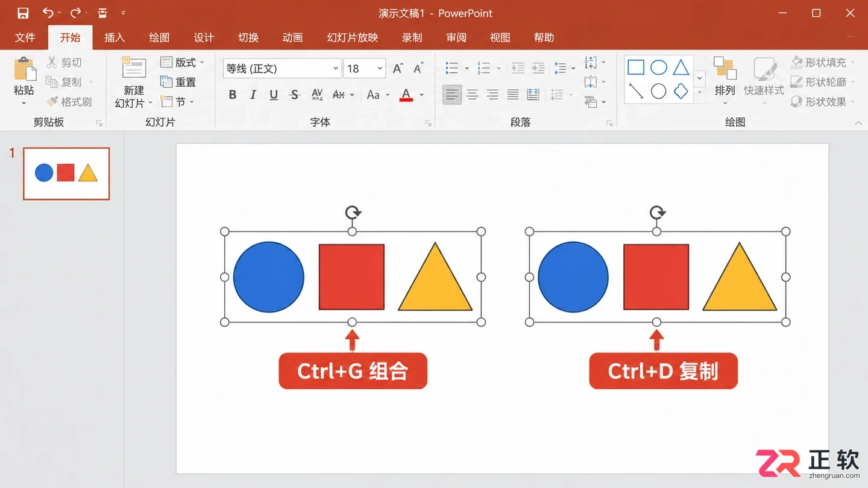The height and width of the screenshot is (488, 868).
Task: Click the Undo arrow icon
Action: (48, 13)
